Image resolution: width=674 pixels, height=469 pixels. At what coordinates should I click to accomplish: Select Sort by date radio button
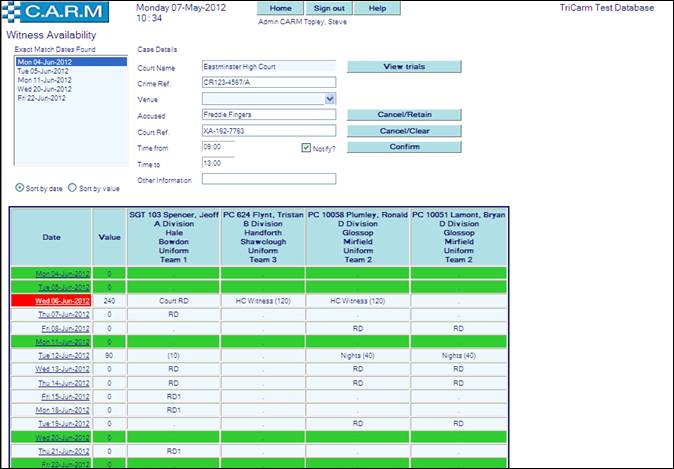click(21, 188)
